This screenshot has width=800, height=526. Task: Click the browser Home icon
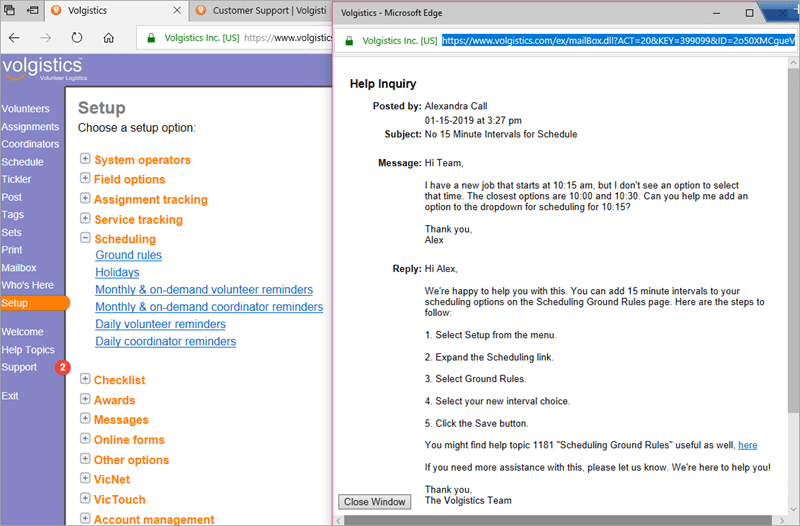[x=109, y=39]
